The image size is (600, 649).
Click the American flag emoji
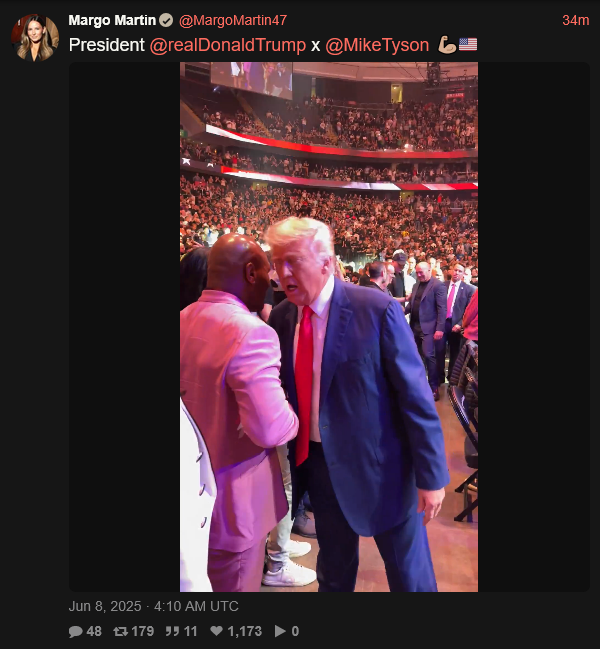pyautogui.click(x=468, y=44)
